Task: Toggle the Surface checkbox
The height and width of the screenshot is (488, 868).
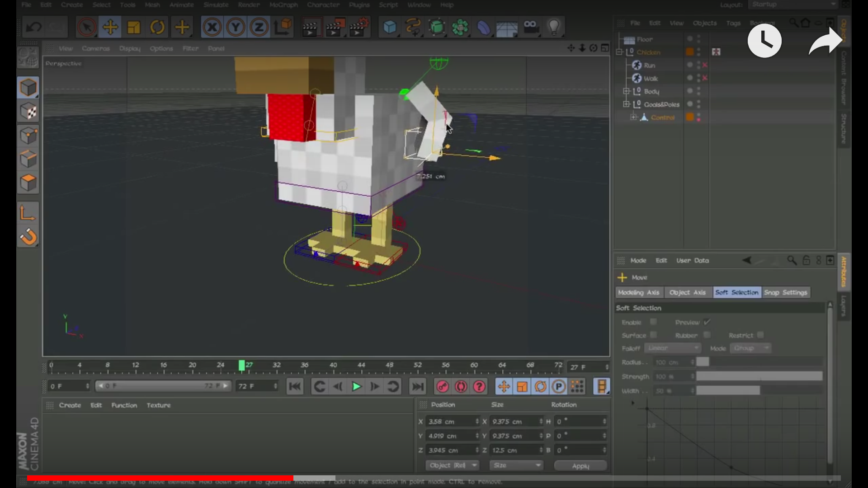Action: point(653,335)
